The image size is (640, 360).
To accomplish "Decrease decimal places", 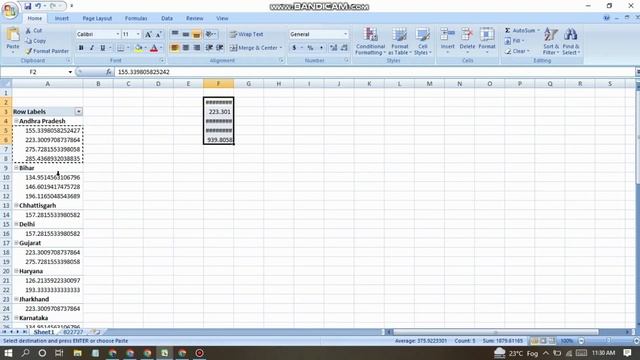I will [x=344, y=48].
